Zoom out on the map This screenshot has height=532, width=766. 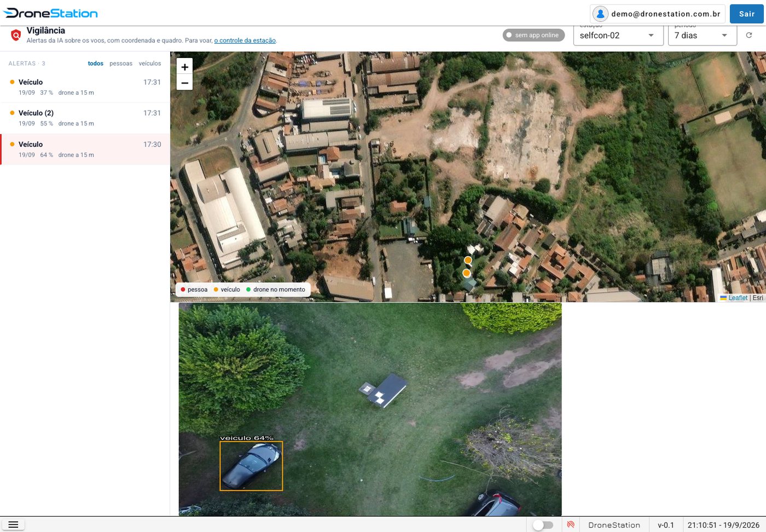point(185,83)
